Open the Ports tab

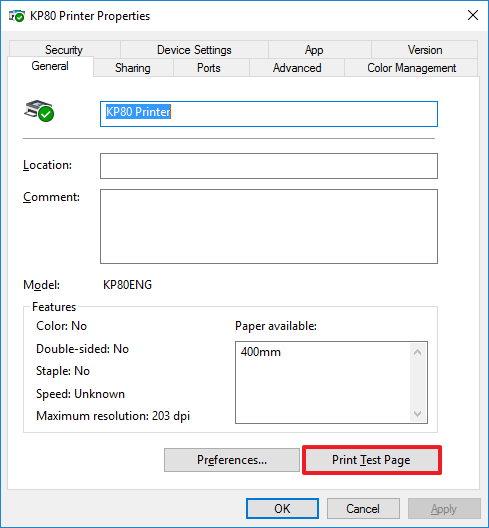pos(209,68)
